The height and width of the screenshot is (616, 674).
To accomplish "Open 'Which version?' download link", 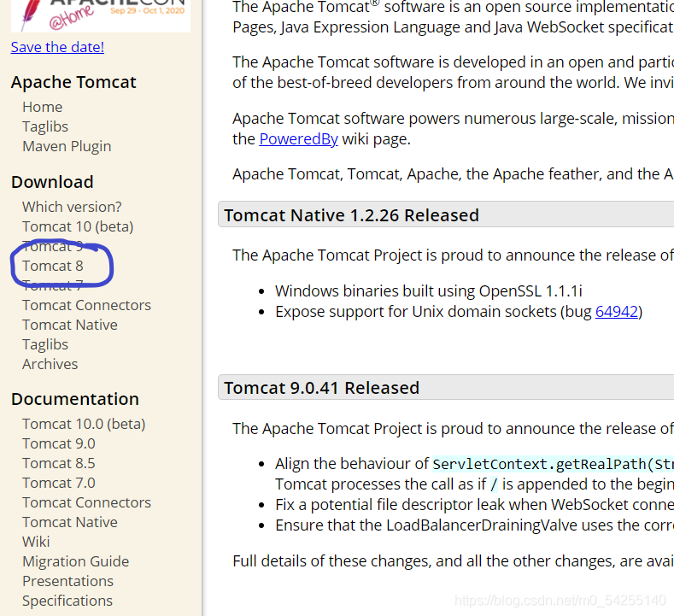I will (x=72, y=207).
